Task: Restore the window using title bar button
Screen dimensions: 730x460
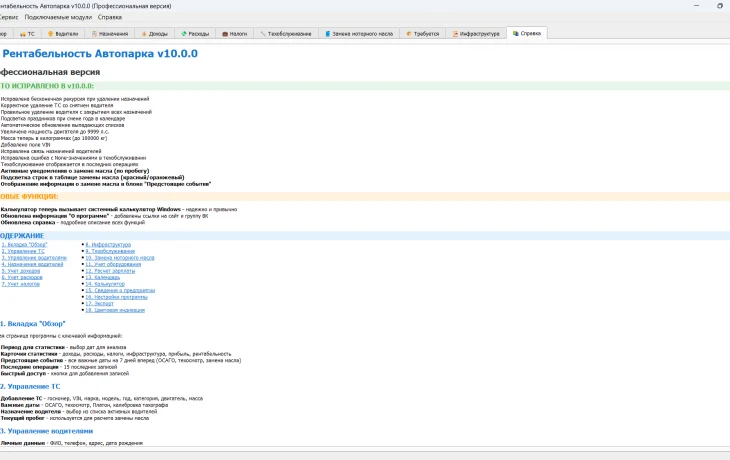Action: (x=720, y=6)
